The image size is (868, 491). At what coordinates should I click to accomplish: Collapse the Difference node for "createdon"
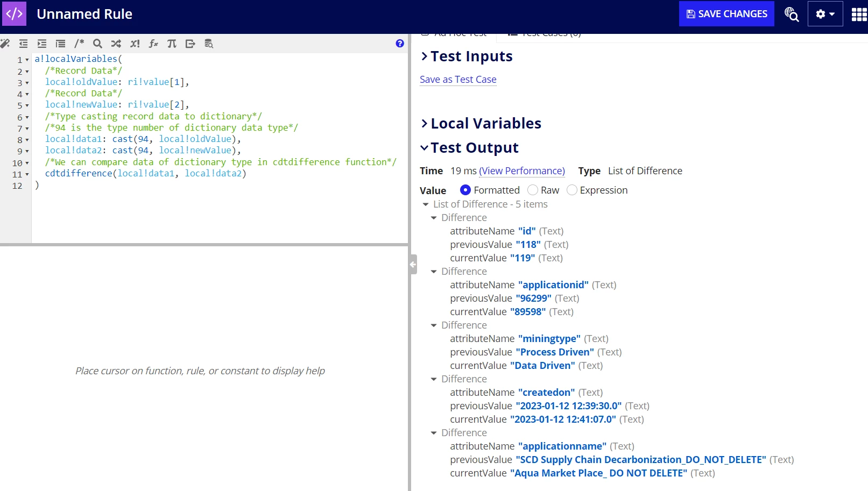[x=434, y=379]
